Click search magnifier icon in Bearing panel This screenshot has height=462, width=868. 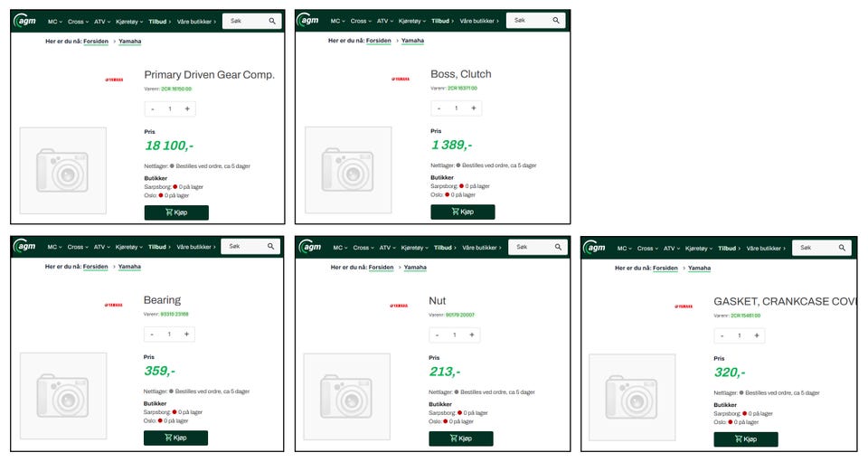(x=270, y=246)
